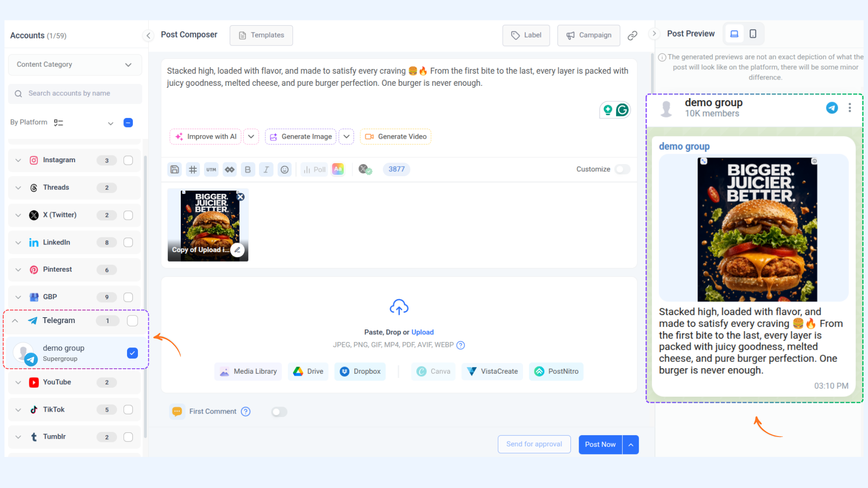Click the Upload link

pyautogui.click(x=422, y=332)
